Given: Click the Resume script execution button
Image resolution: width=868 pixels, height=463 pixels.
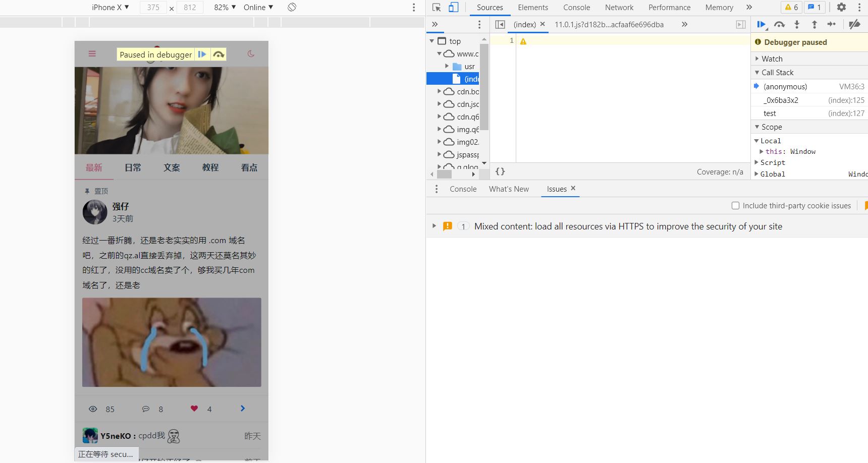Looking at the screenshot, I should (x=761, y=24).
